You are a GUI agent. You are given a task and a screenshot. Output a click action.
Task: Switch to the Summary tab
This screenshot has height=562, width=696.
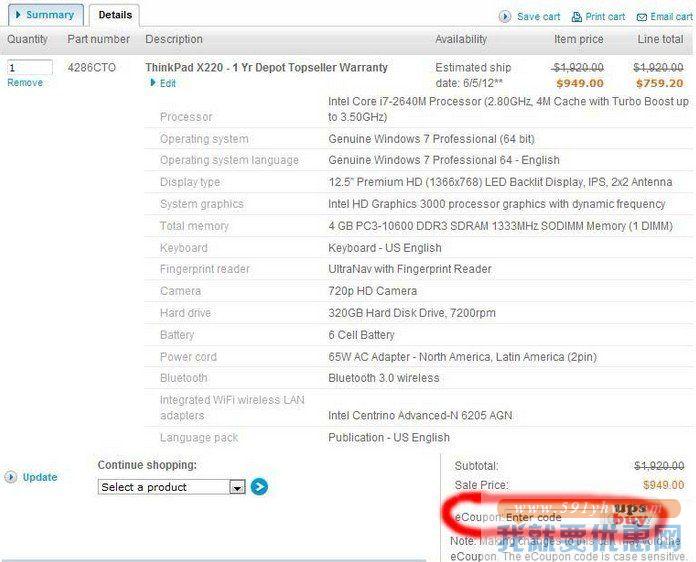46,15
